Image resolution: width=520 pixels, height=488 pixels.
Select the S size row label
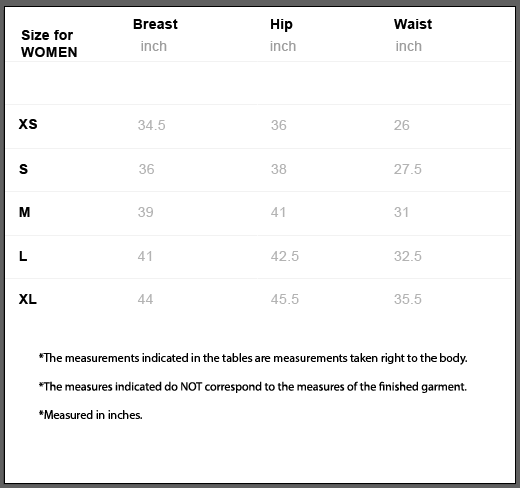tap(23, 169)
